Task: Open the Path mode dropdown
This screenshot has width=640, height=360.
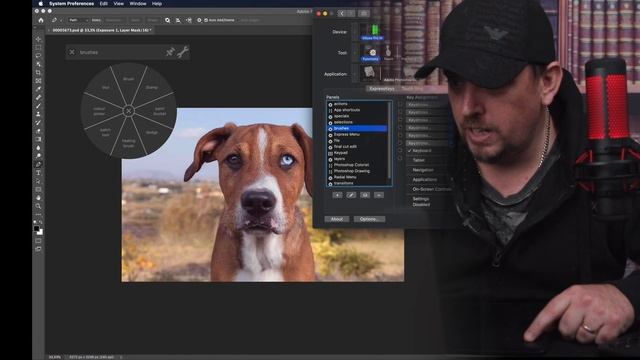Action: click(x=78, y=20)
